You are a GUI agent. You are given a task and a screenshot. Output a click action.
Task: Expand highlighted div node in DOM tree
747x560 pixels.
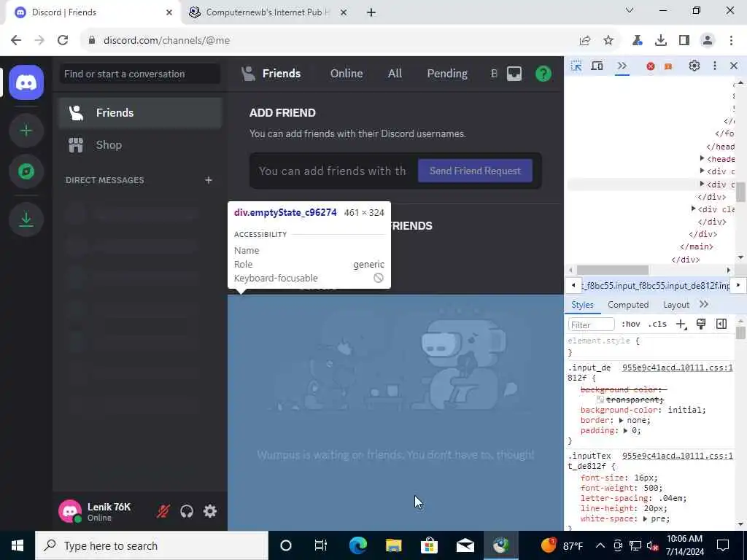click(x=702, y=184)
